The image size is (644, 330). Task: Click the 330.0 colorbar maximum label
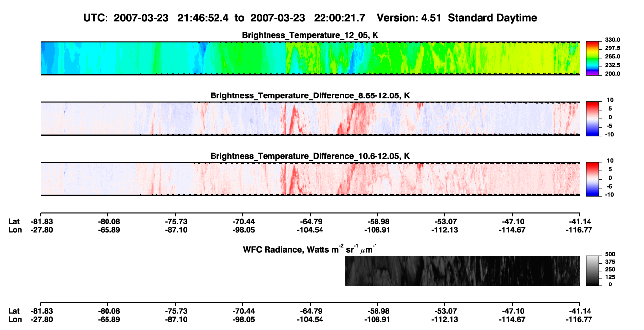click(x=613, y=40)
